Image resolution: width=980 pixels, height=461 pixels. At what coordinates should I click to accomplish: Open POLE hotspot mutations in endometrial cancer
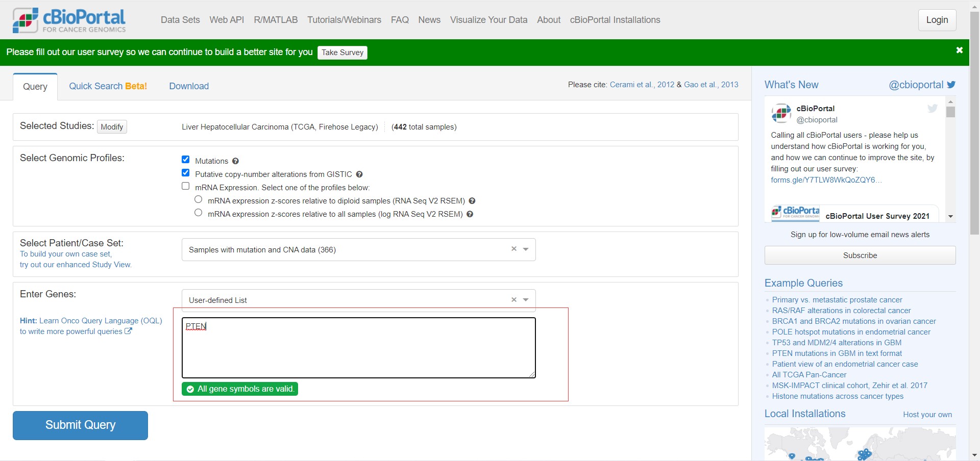coord(851,332)
